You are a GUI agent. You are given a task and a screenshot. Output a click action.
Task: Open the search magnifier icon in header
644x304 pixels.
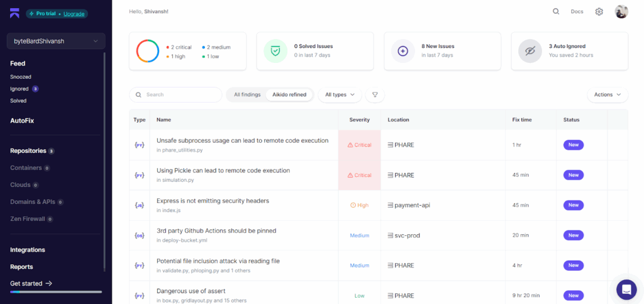(556, 11)
